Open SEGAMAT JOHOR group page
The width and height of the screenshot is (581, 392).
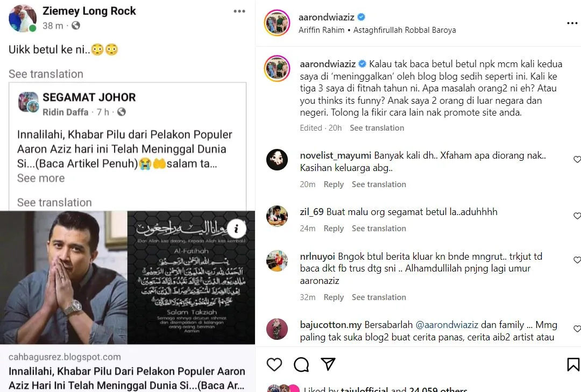click(x=89, y=97)
